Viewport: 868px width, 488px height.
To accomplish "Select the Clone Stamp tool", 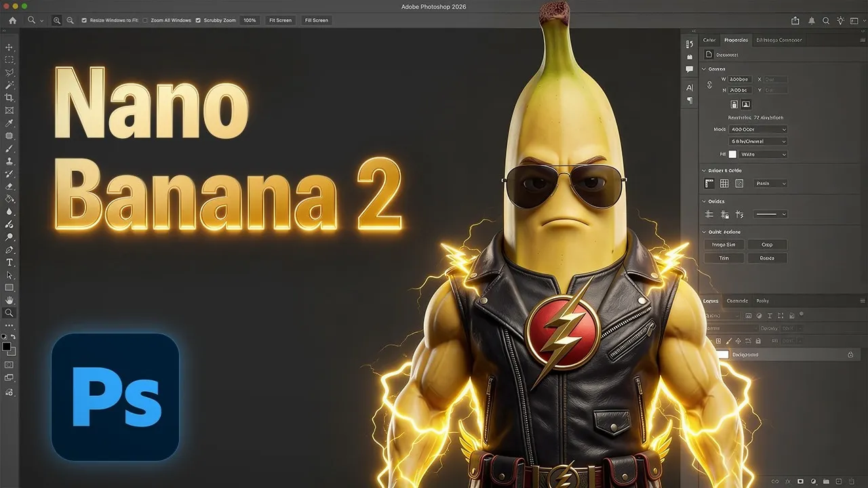I will click(9, 161).
